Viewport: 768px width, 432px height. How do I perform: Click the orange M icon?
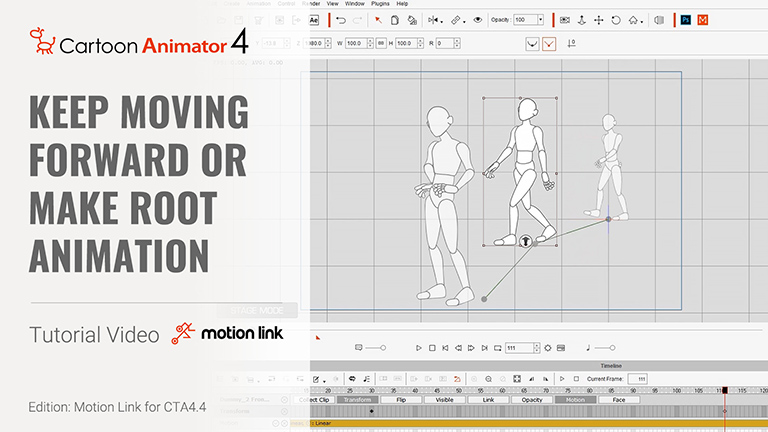pos(703,20)
